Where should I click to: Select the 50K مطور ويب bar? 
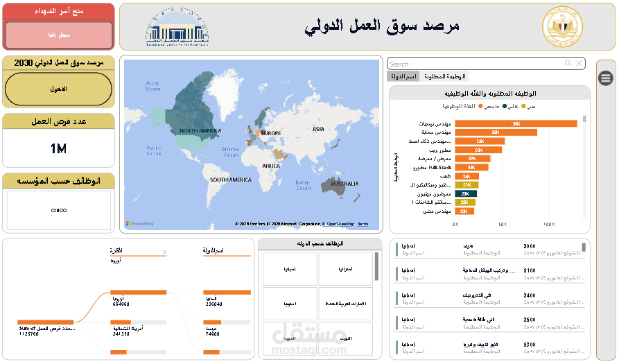tap(478, 150)
